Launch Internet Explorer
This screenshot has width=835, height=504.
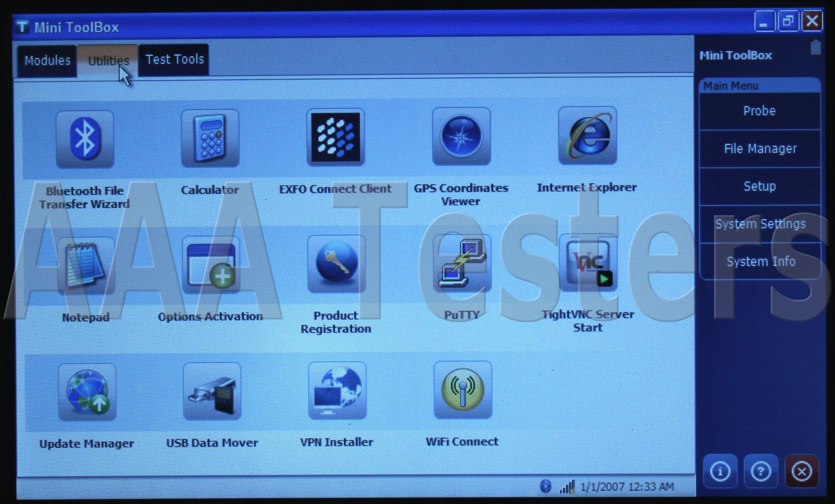pyautogui.click(x=587, y=135)
